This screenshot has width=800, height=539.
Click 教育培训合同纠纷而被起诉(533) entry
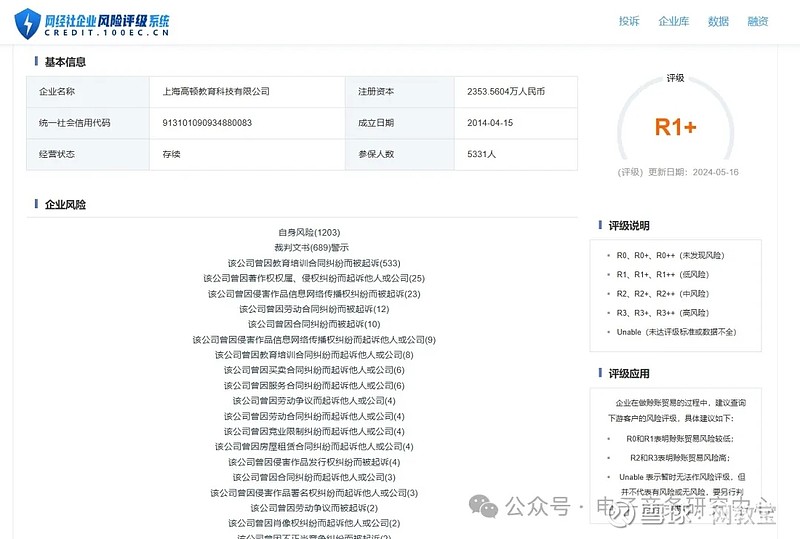[x=314, y=263]
